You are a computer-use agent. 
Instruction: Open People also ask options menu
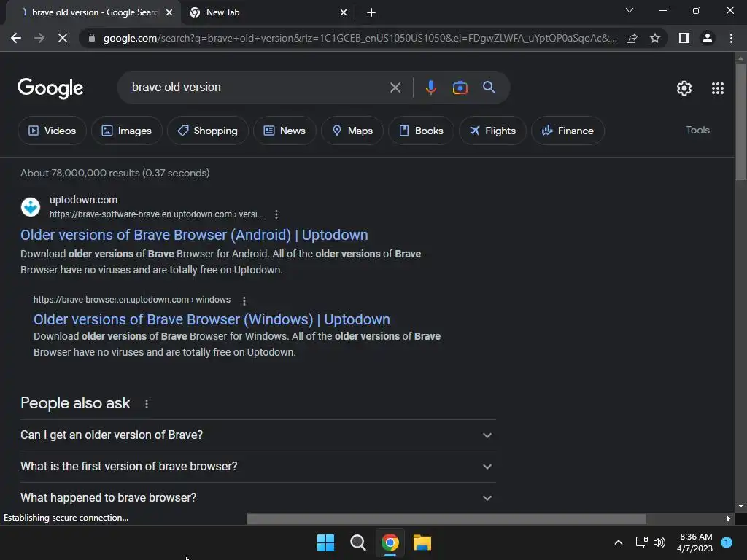click(146, 404)
